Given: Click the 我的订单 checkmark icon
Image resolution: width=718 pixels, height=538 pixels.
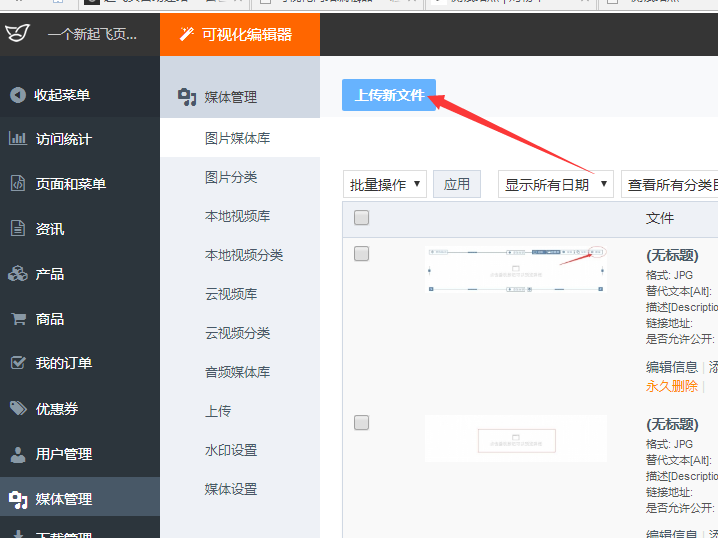Looking at the screenshot, I should coord(18,363).
